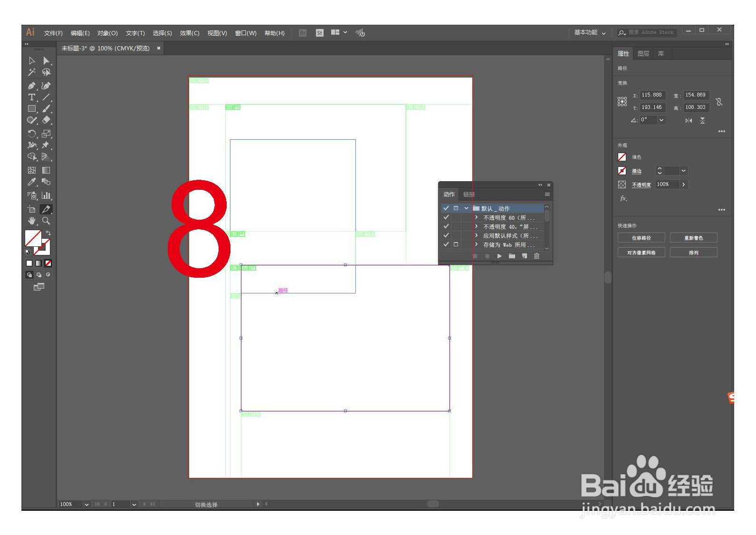
Task: Choose the Line Segment tool
Action: pos(46,97)
